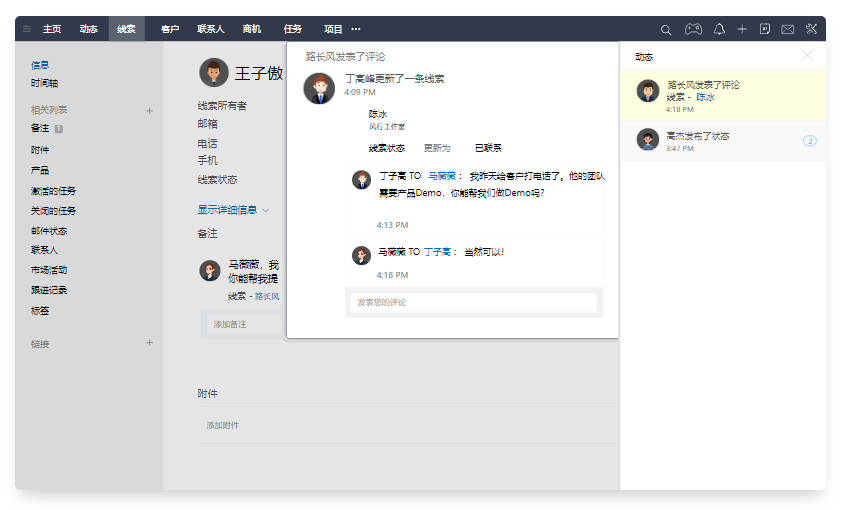The width and height of the screenshot is (851, 510).
Task: Expand 显示详细信息 section
Action: 233,210
